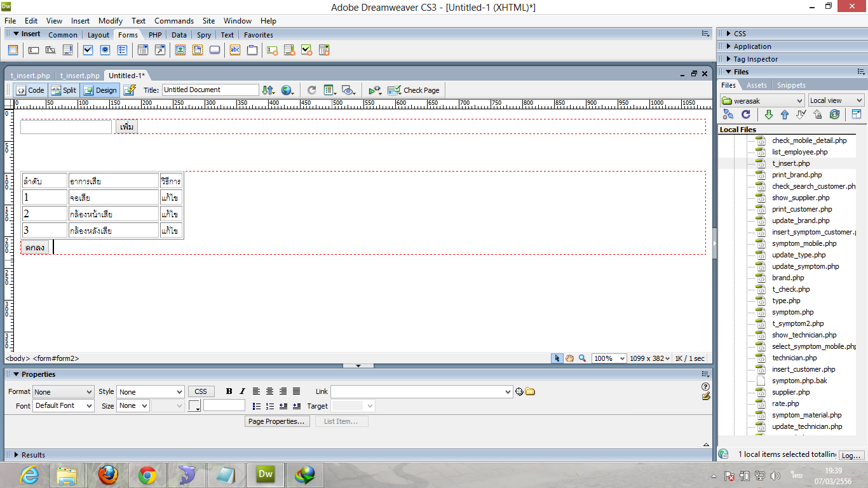Switch to the Snippets tab
This screenshot has height=488, width=868.
791,85
